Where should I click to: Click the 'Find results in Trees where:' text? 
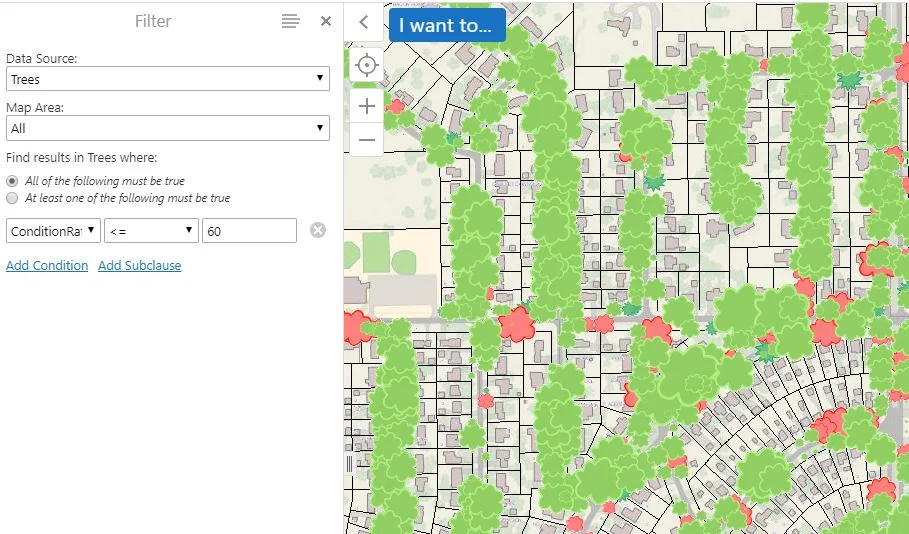81,158
